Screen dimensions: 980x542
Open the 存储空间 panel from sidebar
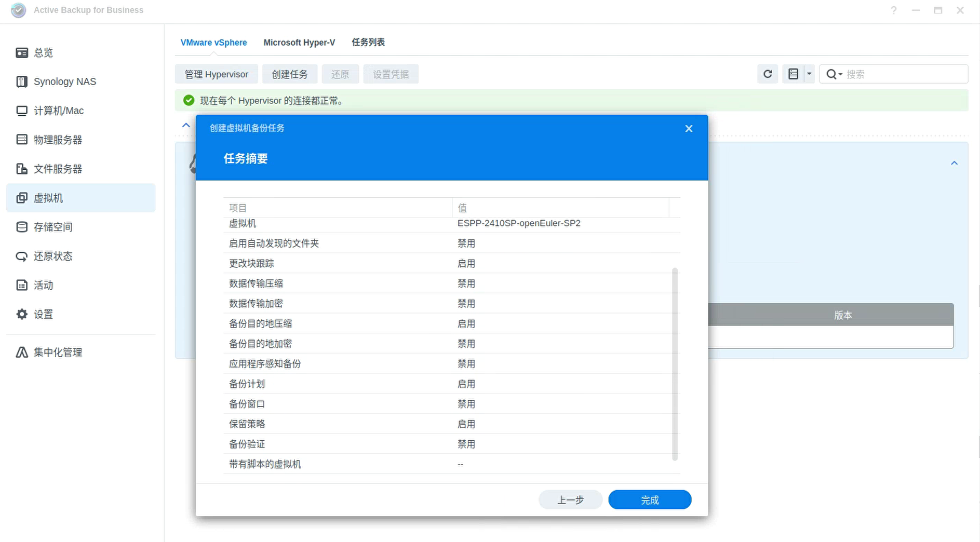(53, 227)
